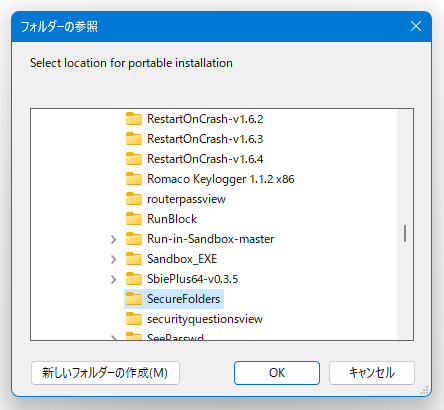Click the SbiePlus64-v0.3.5 folder icon
The width and height of the screenshot is (444, 410).
tap(134, 279)
